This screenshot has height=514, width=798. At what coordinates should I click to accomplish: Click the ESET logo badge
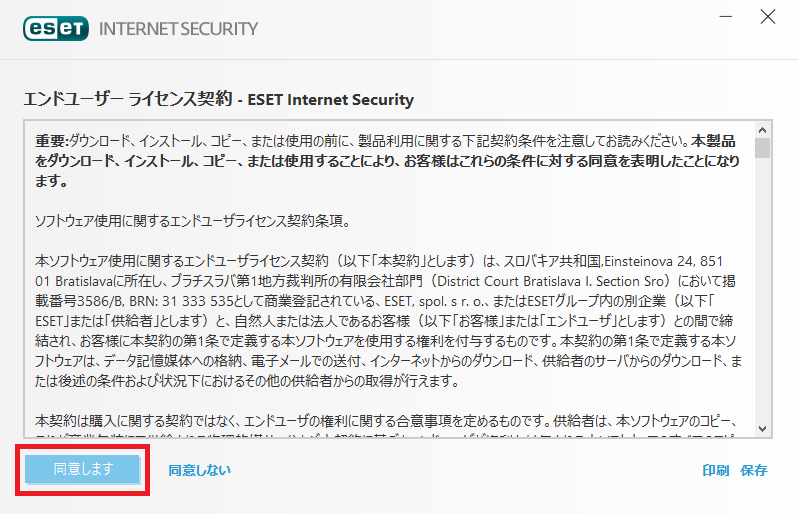[x=55, y=28]
